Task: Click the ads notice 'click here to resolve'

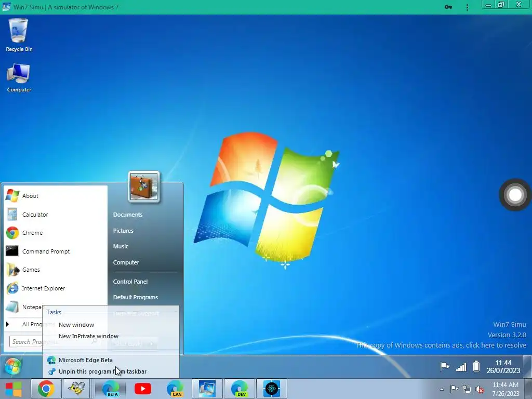Action: pyautogui.click(x=496, y=345)
